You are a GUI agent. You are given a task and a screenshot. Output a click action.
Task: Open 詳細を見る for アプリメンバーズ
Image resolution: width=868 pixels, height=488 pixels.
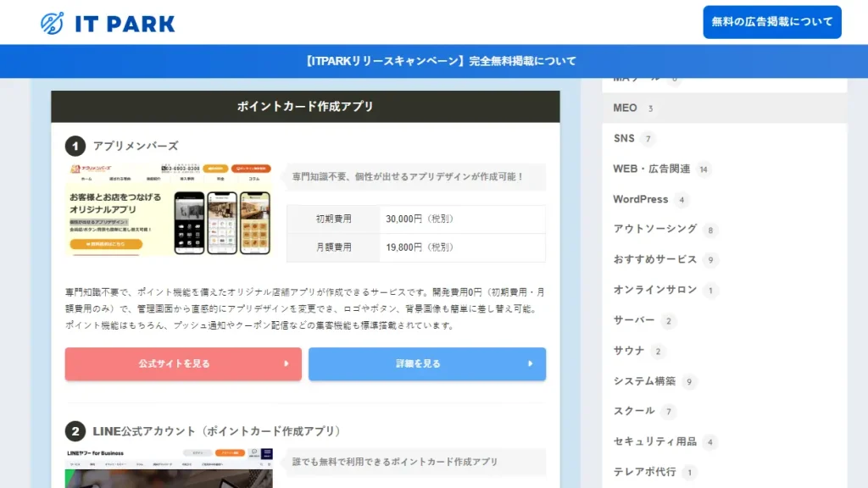point(427,364)
